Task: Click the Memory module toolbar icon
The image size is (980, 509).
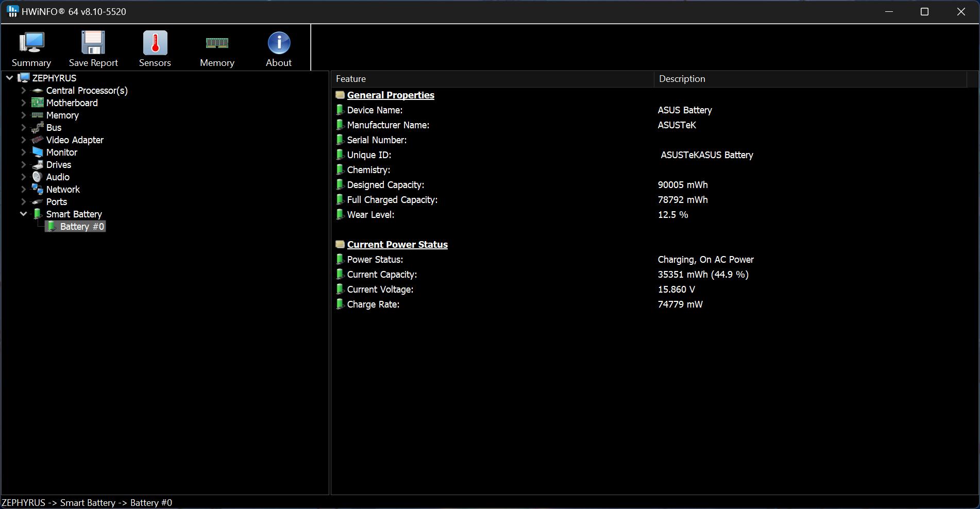Action: [217, 43]
